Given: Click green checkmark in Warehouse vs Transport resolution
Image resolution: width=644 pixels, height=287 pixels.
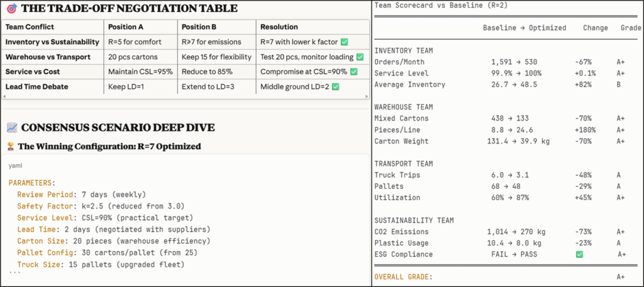Looking at the screenshot, I should [x=360, y=57].
